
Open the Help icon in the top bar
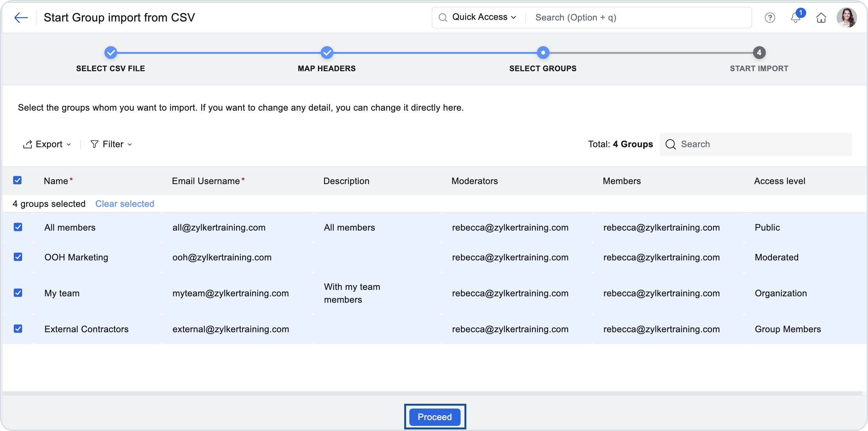[770, 18]
